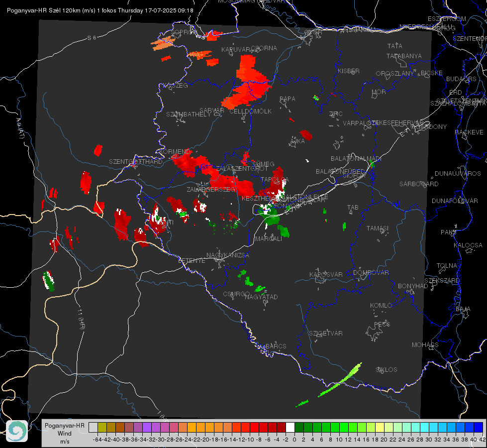This screenshot has width=487, height=448.
Task: Click the 'Poganyvar-HR' legend caption
Action: tap(64, 426)
